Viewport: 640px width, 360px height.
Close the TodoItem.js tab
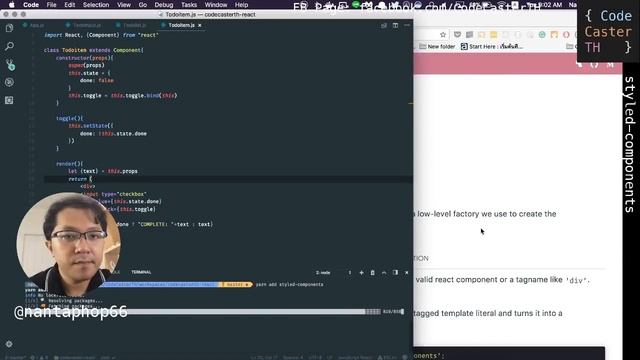(200, 25)
